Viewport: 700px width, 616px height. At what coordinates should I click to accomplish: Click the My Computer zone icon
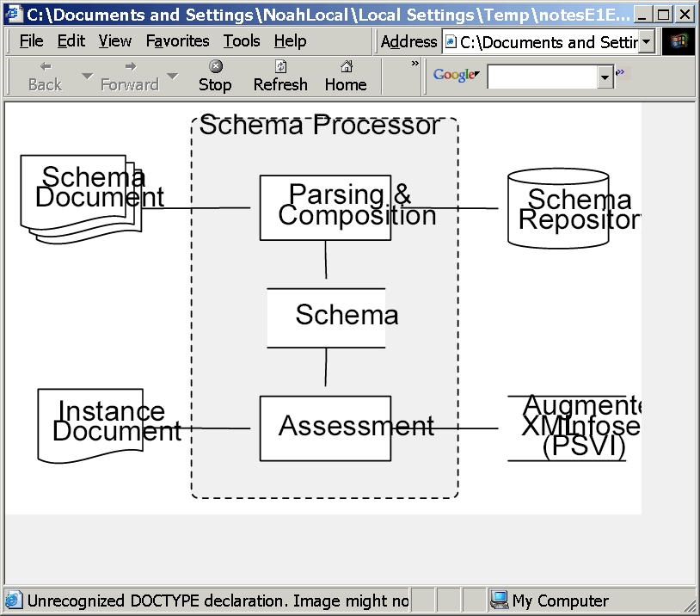pyautogui.click(x=500, y=601)
